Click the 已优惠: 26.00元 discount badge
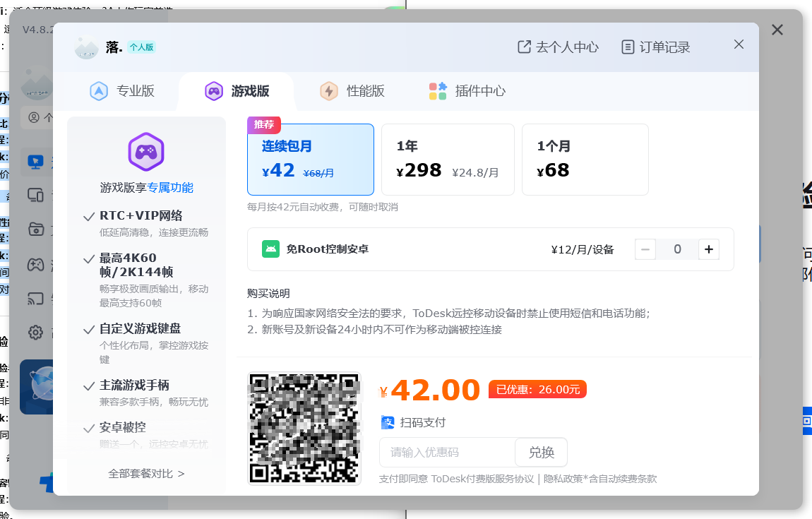 pyautogui.click(x=537, y=389)
